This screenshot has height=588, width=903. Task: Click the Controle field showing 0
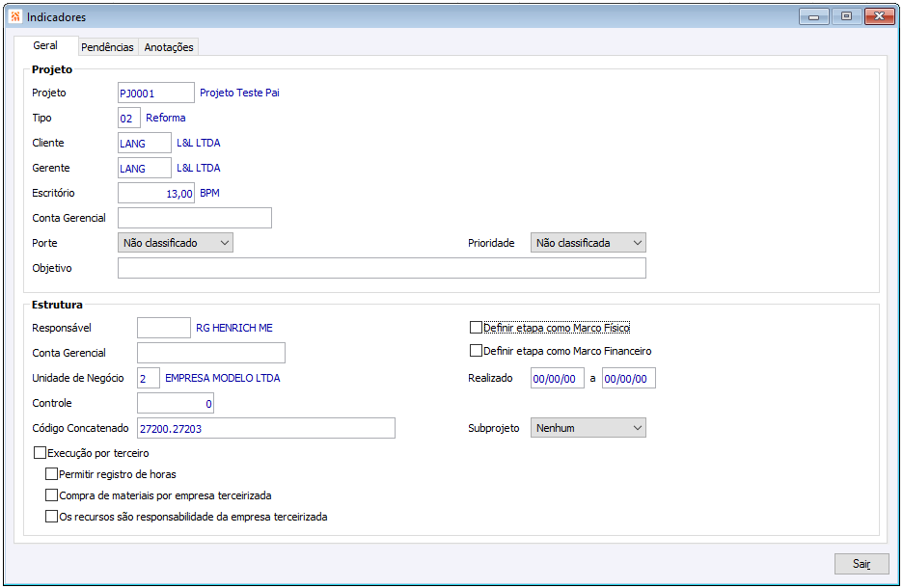point(175,403)
